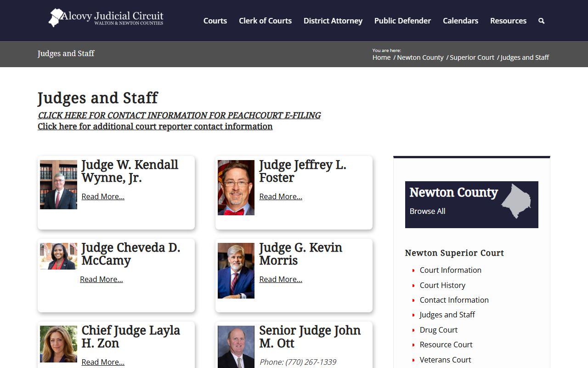Click Senior Judge Ott's photo

(236, 347)
